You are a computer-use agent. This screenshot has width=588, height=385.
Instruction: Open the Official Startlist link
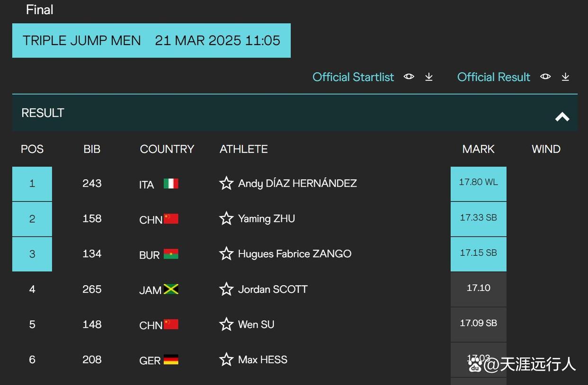pyautogui.click(x=353, y=77)
